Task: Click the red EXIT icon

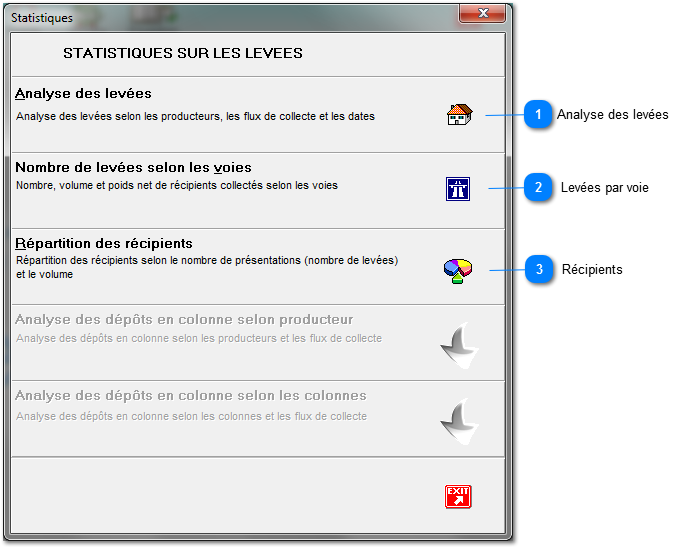Action: click(x=458, y=496)
